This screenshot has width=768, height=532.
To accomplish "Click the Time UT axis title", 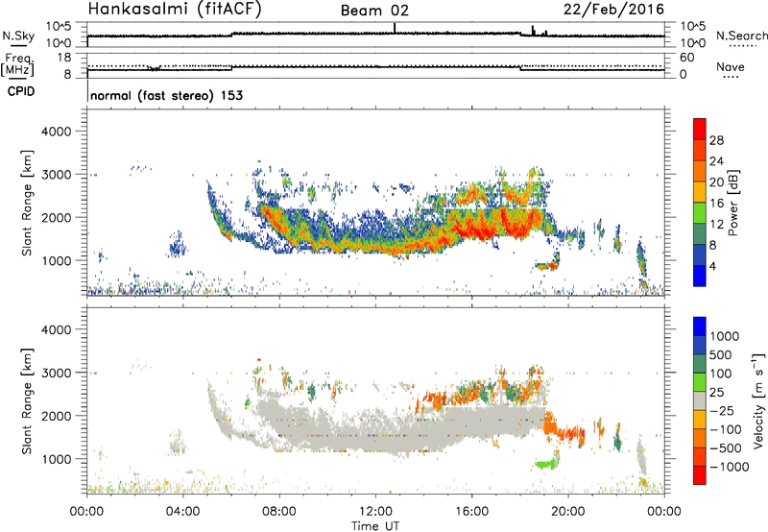I will pyautogui.click(x=375, y=526).
